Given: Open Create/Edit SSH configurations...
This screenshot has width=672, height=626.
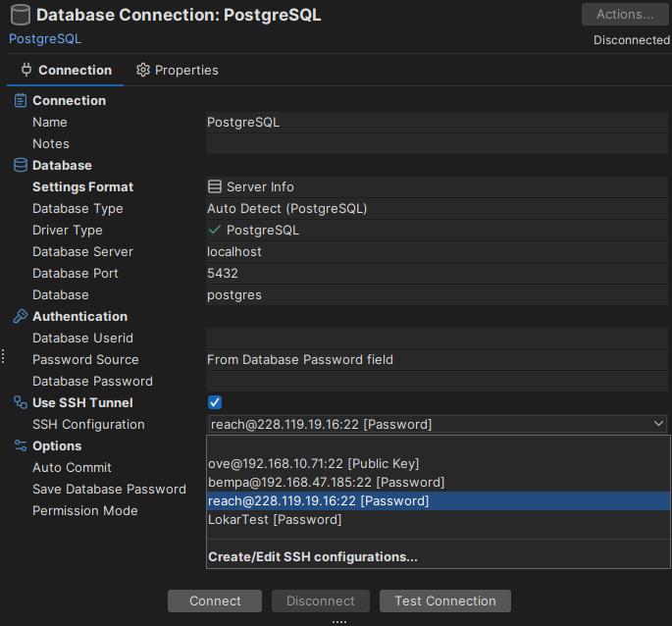Looking at the screenshot, I should pyautogui.click(x=438, y=556).
